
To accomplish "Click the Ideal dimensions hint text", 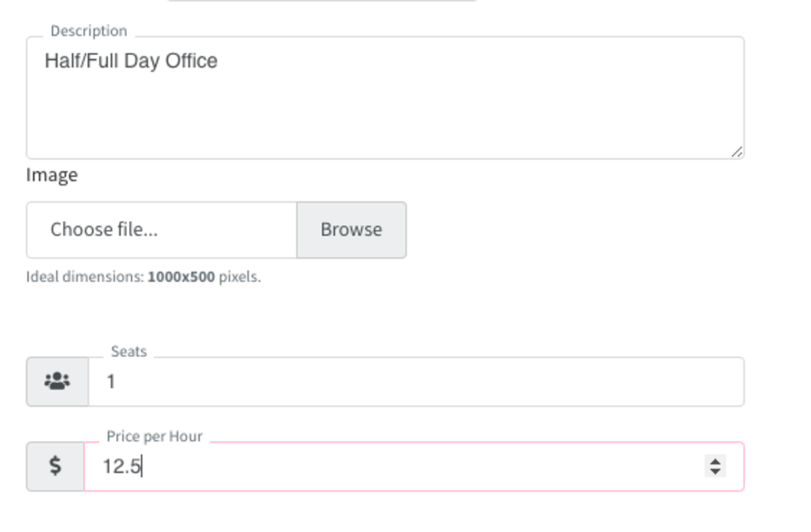I will pos(143,277).
